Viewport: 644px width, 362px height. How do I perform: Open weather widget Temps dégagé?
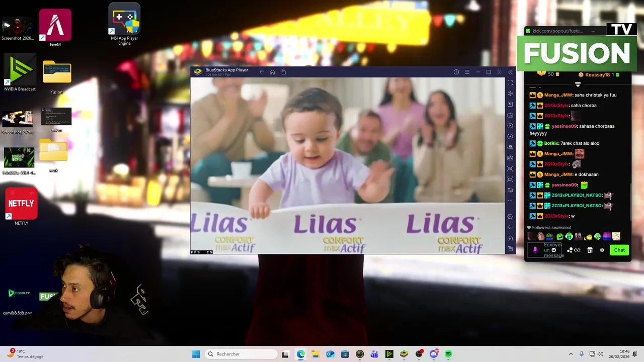click(25, 354)
